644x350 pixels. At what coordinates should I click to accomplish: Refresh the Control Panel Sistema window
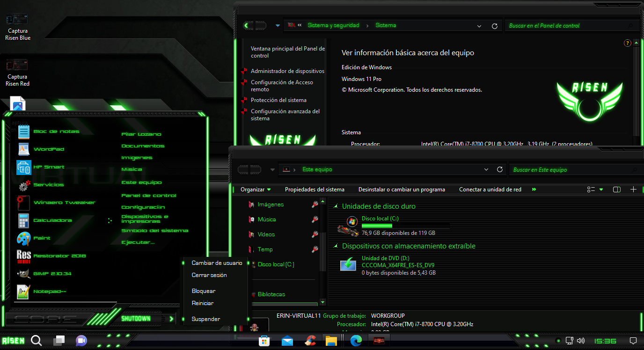(494, 26)
